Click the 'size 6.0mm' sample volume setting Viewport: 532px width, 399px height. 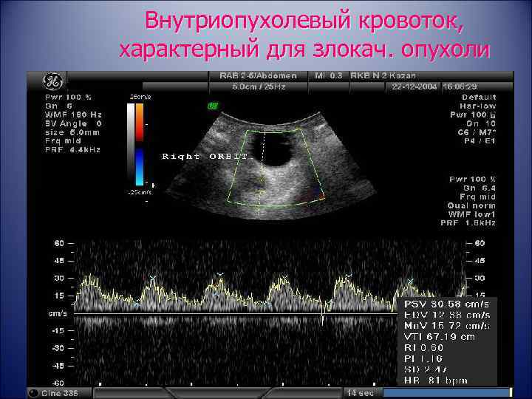[x=72, y=132]
